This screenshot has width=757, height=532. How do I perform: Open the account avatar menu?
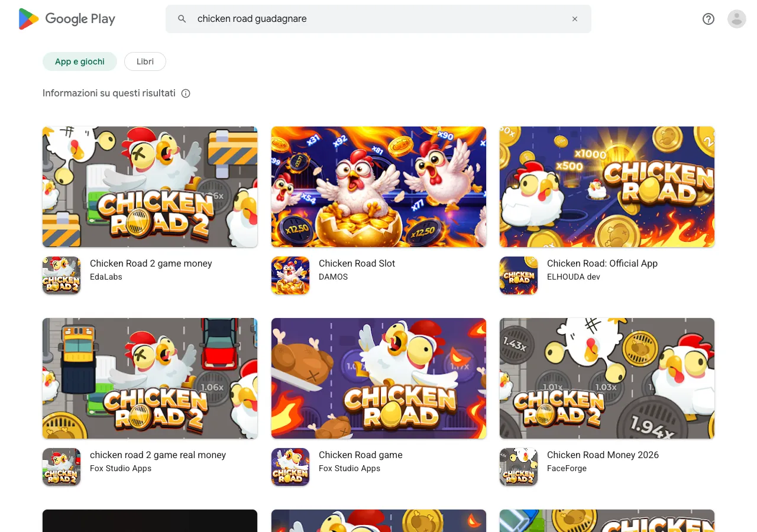pos(737,19)
